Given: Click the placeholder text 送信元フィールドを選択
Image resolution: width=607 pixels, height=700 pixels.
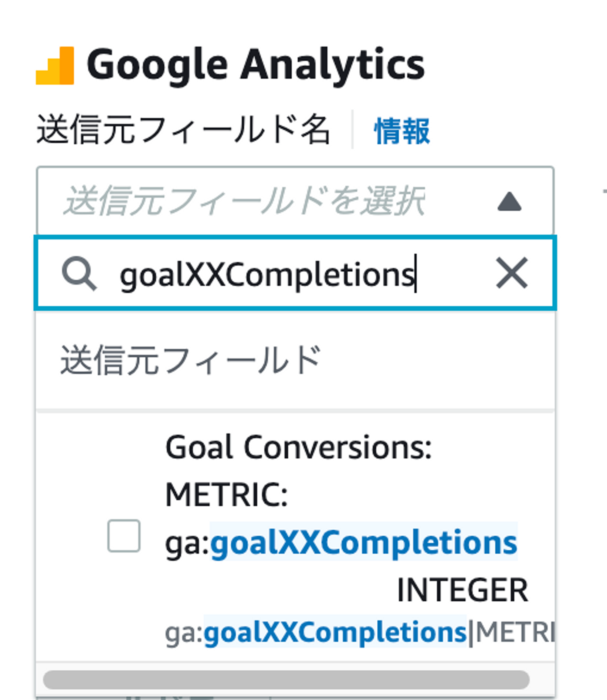Looking at the screenshot, I should click(x=244, y=201).
